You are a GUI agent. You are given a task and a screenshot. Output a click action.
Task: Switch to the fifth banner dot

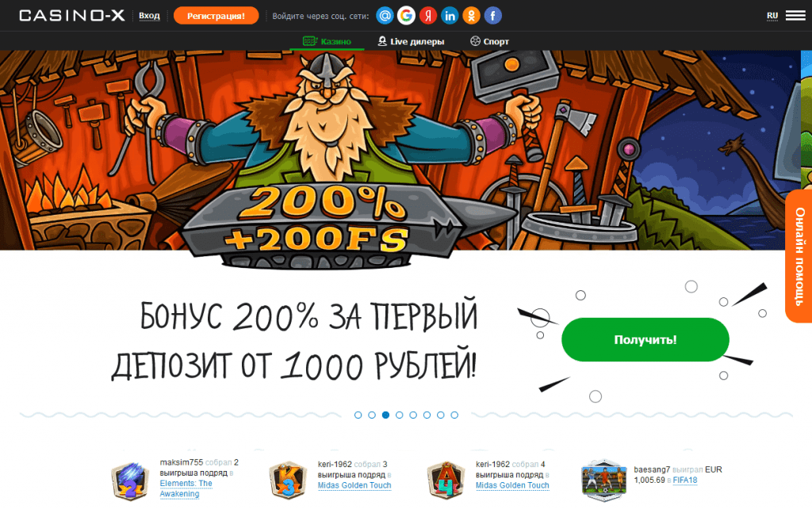(x=413, y=415)
